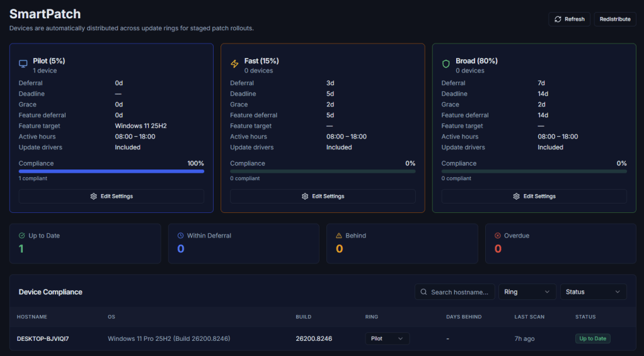The width and height of the screenshot is (644, 356).
Task: Open Edit Settings for Fast ring
Action: pos(323,196)
